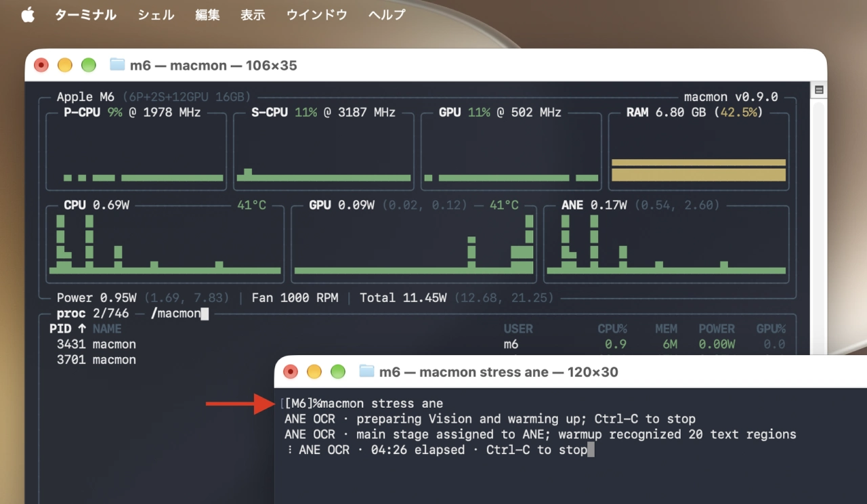
Task: Open the ウインドウ menu
Action: (316, 15)
